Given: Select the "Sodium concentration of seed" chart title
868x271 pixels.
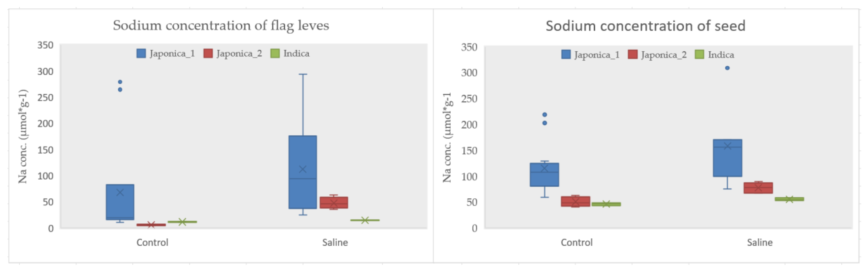Looking at the screenshot, I should [645, 26].
